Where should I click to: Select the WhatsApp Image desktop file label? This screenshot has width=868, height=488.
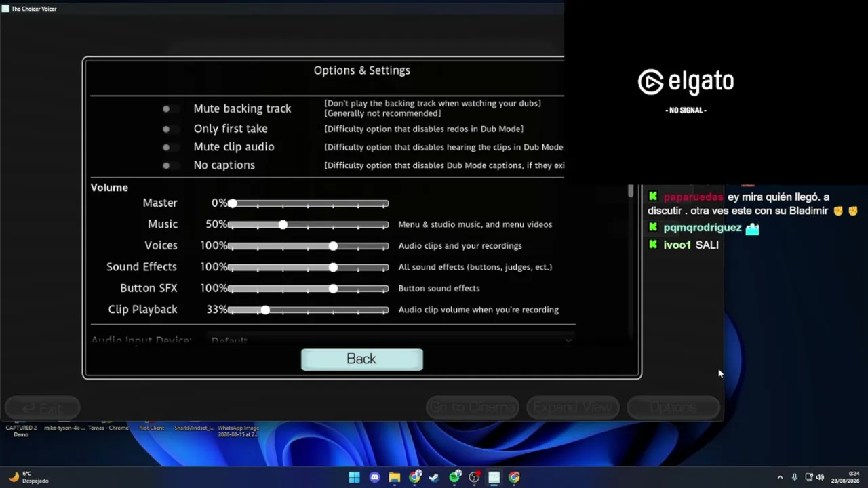238,431
